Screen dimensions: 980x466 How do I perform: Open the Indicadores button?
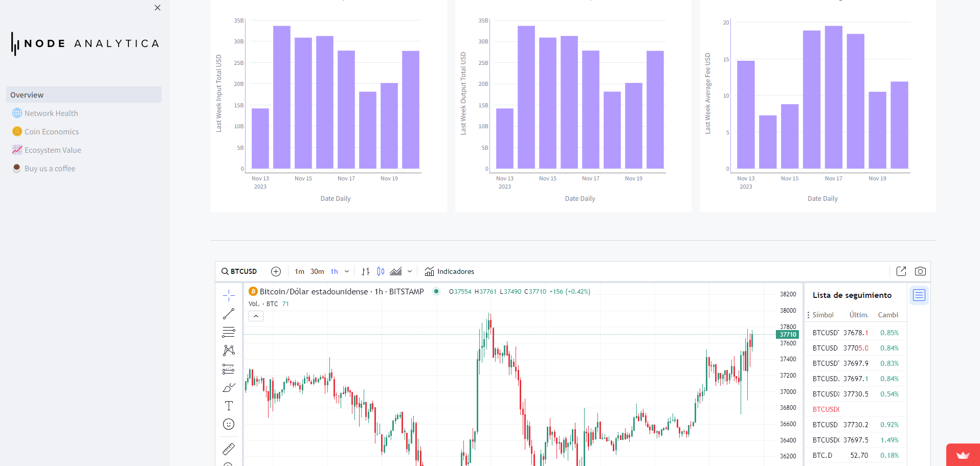pyautogui.click(x=450, y=271)
